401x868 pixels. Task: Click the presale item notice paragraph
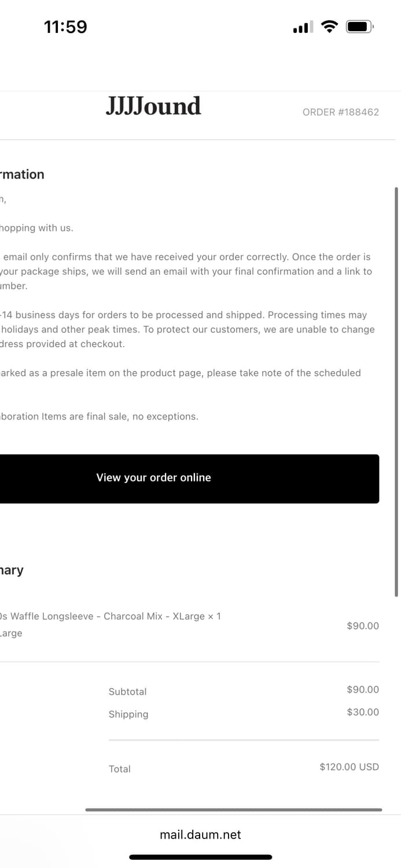point(180,373)
